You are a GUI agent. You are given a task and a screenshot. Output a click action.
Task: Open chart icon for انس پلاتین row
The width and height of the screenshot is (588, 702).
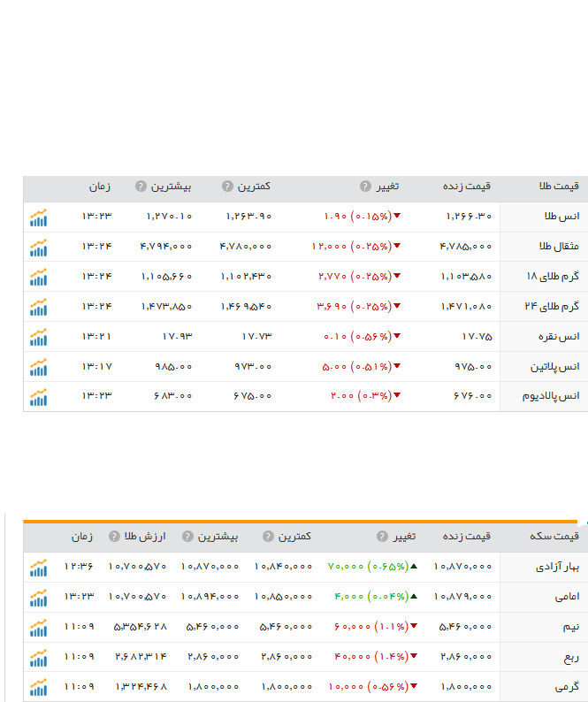pyautogui.click(x=39, y=367)
